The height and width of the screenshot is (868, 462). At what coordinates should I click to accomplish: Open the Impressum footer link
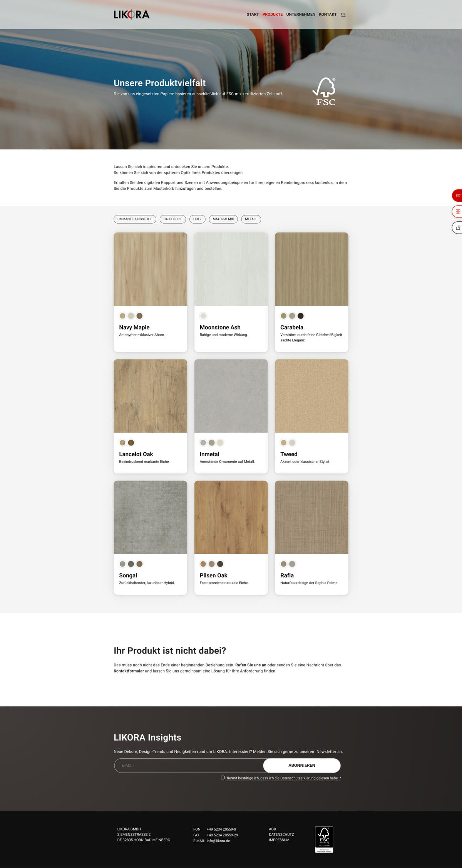coord(279,840)
